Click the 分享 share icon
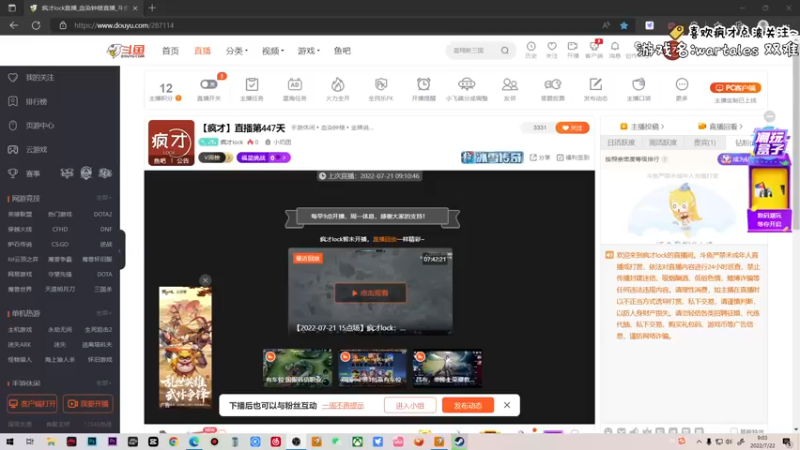The image size is (800, 450). (x=539, y=158)
